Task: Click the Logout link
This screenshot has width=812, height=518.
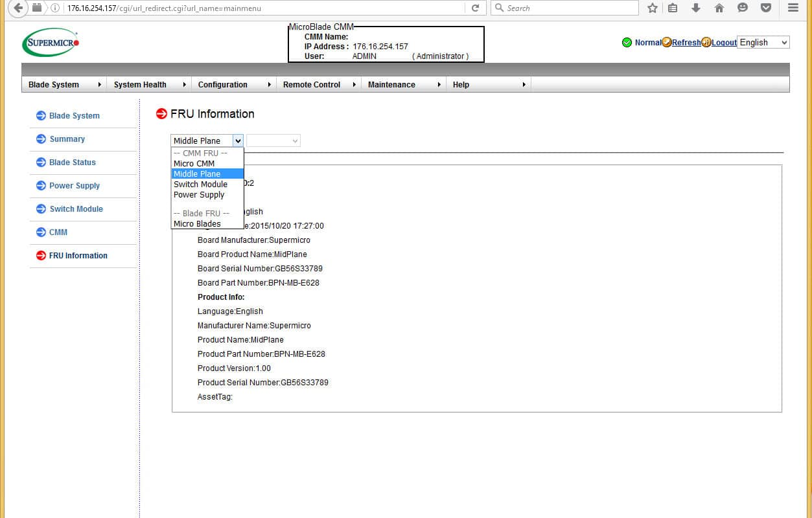Action: click(724, 43)
